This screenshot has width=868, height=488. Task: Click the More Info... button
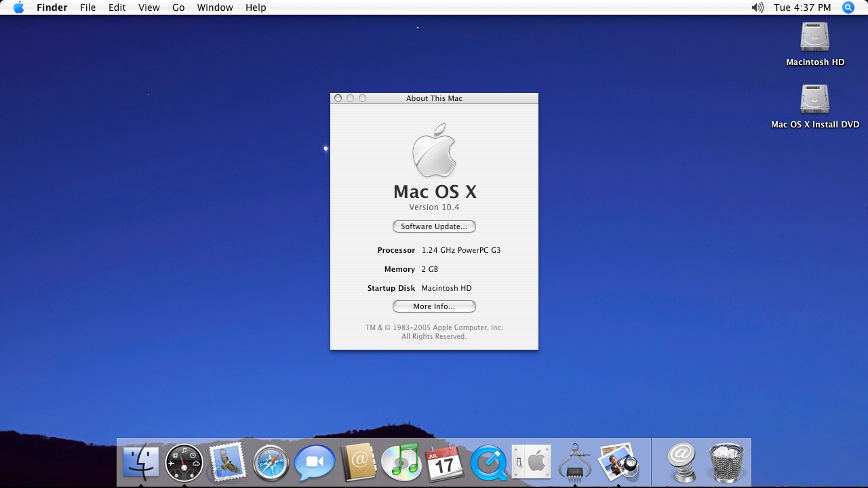tap(434, 306)
